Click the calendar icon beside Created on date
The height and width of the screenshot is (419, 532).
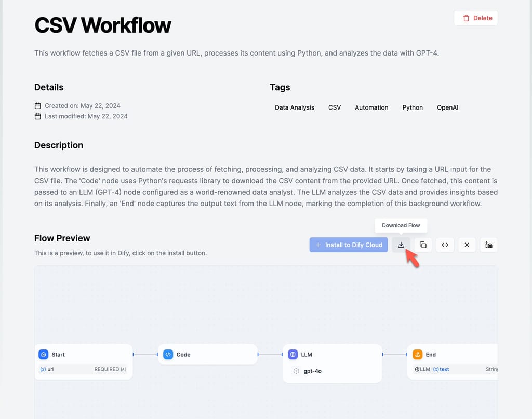coord(38,105)
